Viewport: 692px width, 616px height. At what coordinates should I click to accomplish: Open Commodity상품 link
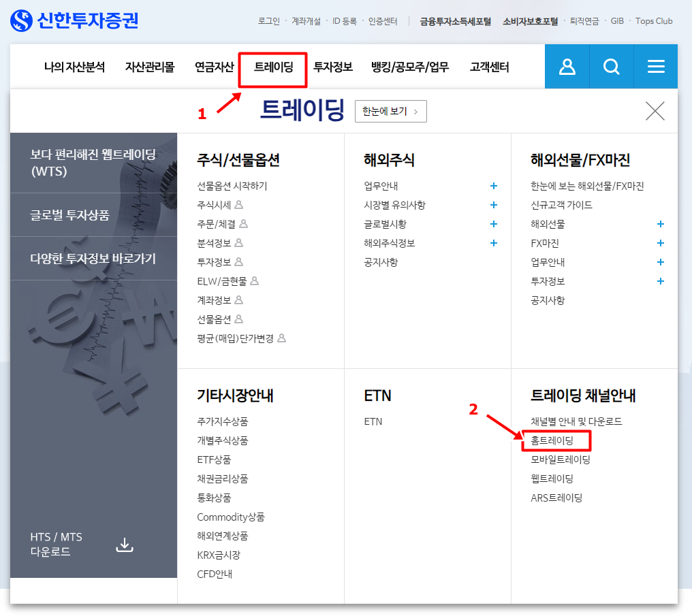[x=231, y=517]
